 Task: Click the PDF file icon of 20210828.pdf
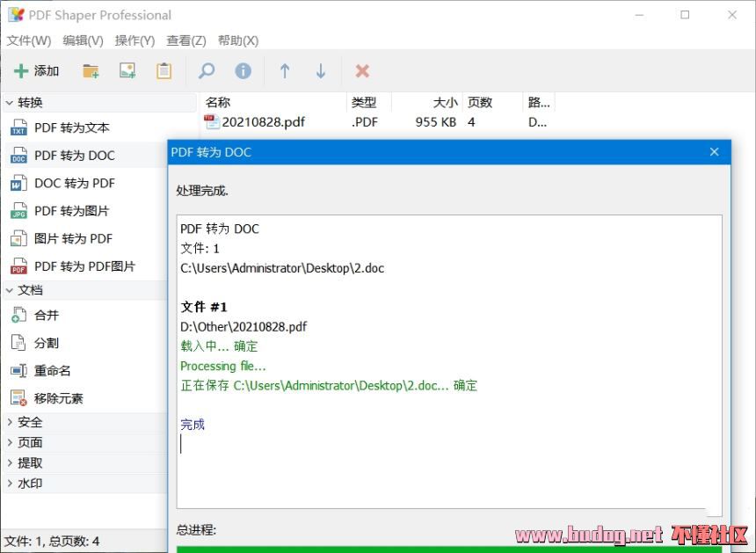click(212, 122)
